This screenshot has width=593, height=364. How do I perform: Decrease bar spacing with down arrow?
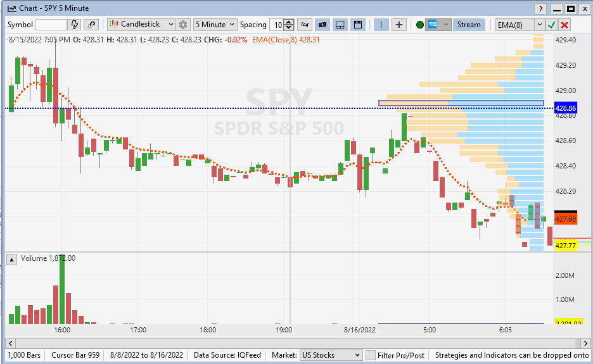[x=289, y=28]
